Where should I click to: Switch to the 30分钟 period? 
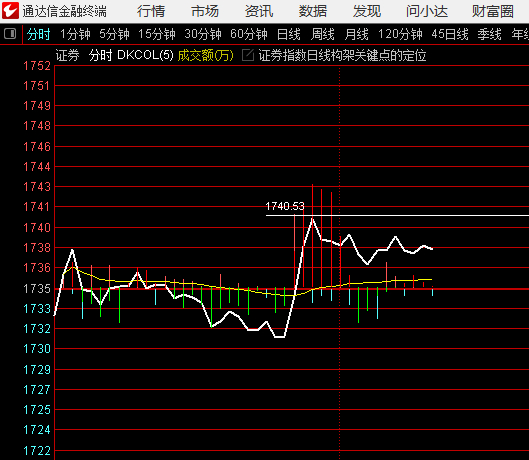click(x=203, y=34)
